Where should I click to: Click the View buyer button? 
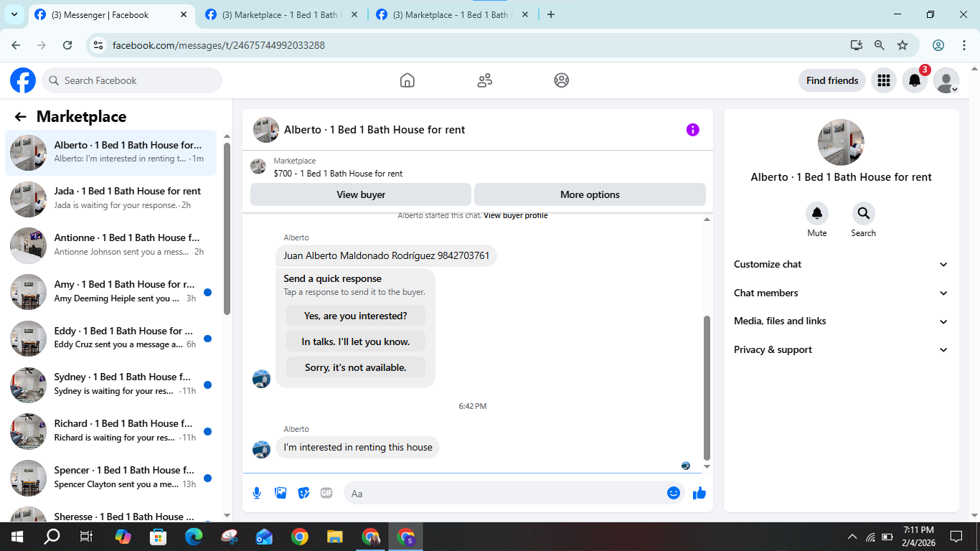click(x=361, y=194)
